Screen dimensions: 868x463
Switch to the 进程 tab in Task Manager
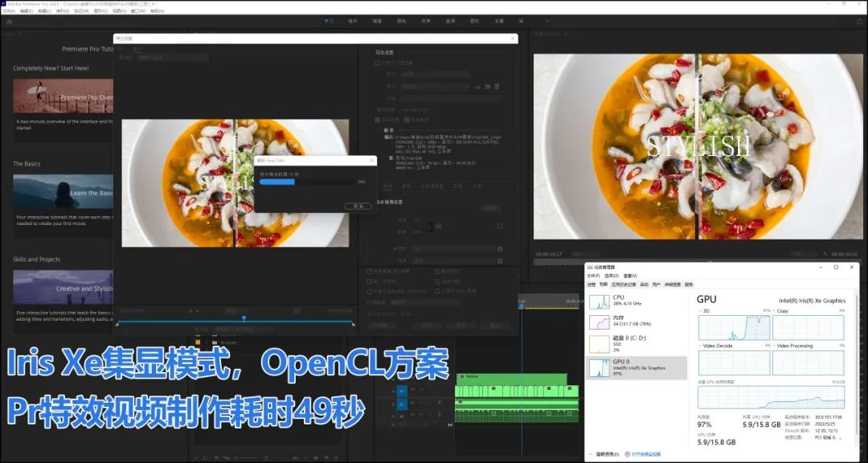592,285
